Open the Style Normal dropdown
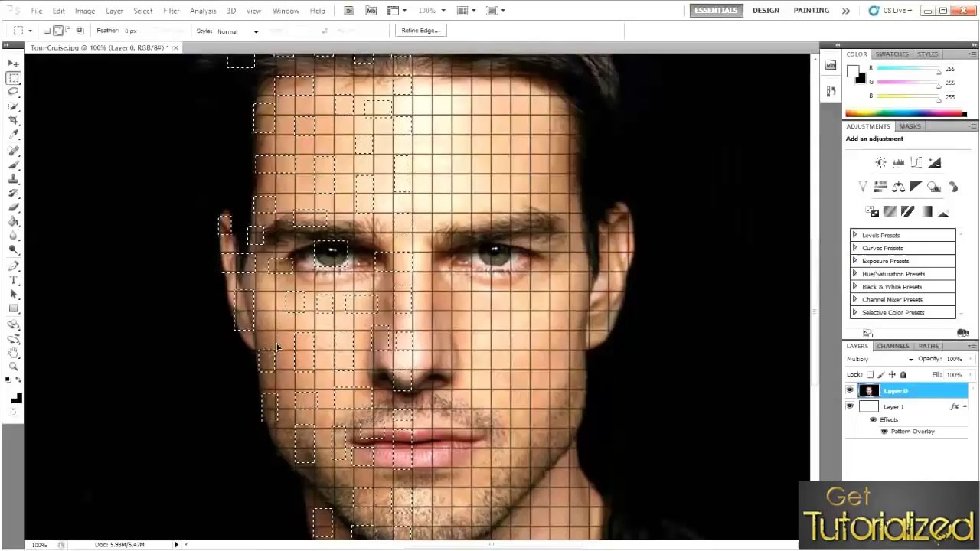This screenshot has height=551, width=980. 238,31
